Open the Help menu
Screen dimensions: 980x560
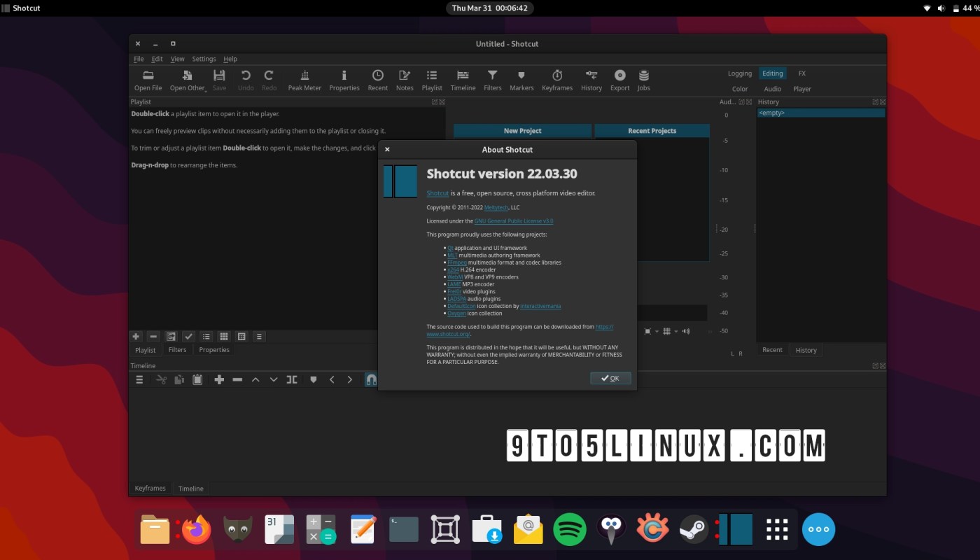click(x=230, y=59)
